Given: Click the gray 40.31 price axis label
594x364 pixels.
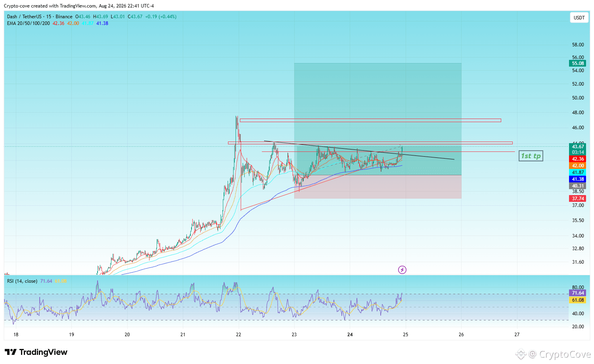Looking at the screenshot, I should [x=578, y=186].
